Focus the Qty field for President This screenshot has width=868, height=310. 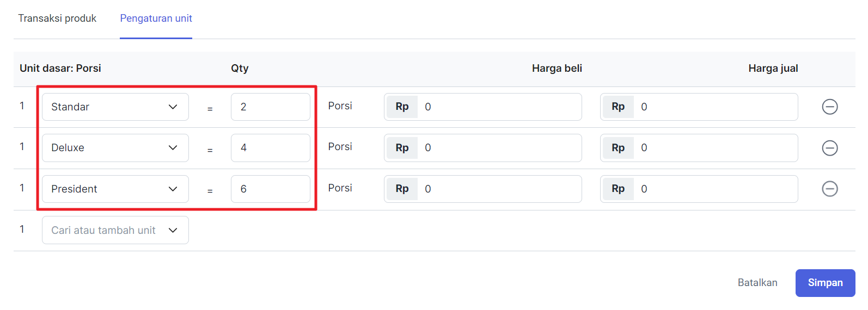pyautogui.click(x=271, y=189)
